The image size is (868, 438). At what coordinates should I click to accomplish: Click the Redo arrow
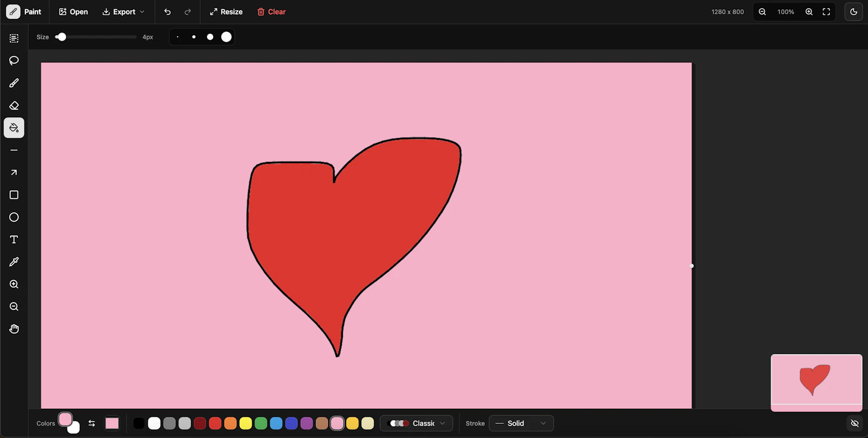[188, 12]
